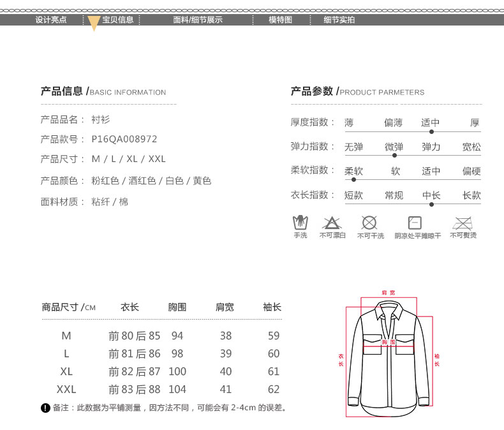
Task: Click the bust value 104
Action: (177, 390)
